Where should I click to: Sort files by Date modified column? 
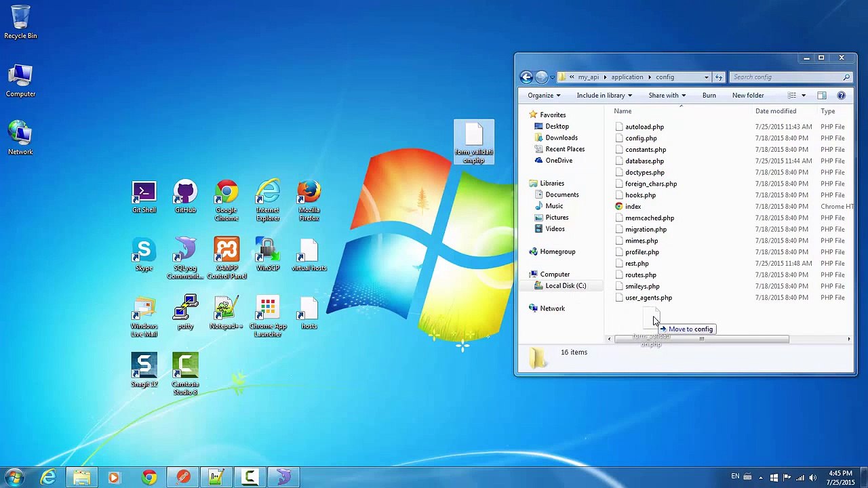[x=776, y=111]
